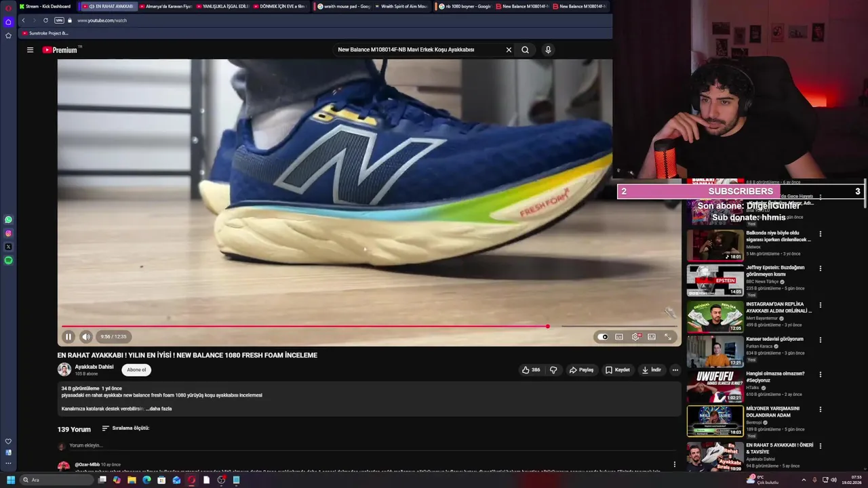Open X Twitter in Opera sidebar
This screenshot has width=868, height=488.
tap(8, 247)
